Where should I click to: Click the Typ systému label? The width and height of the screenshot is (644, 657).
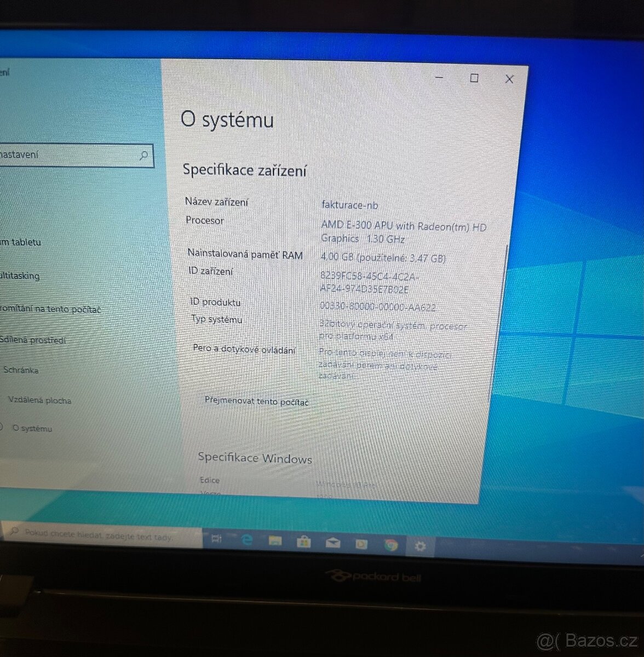pyautogui.click(x=217, y=319)
